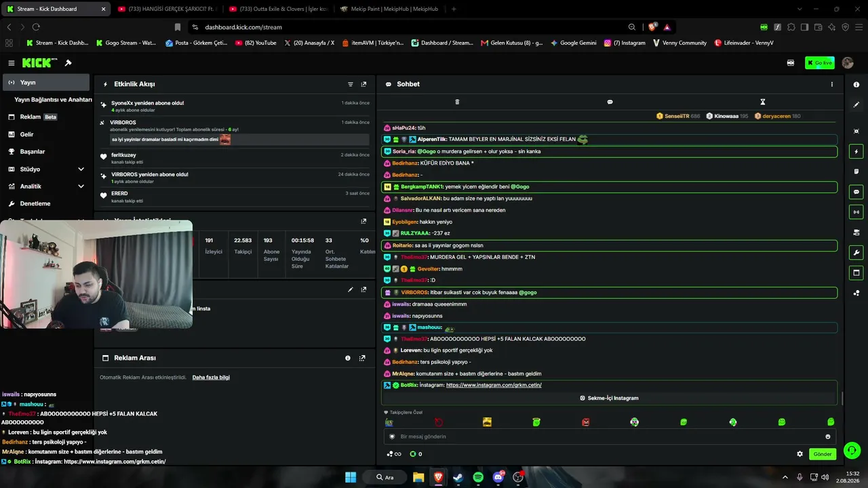Open the instagram.com/grkm.cetin link in chat

494,385
